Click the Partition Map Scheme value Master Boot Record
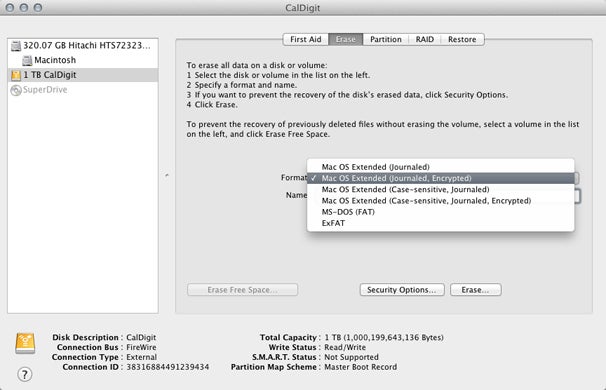The image size is (606, 390). pos(361,367)
